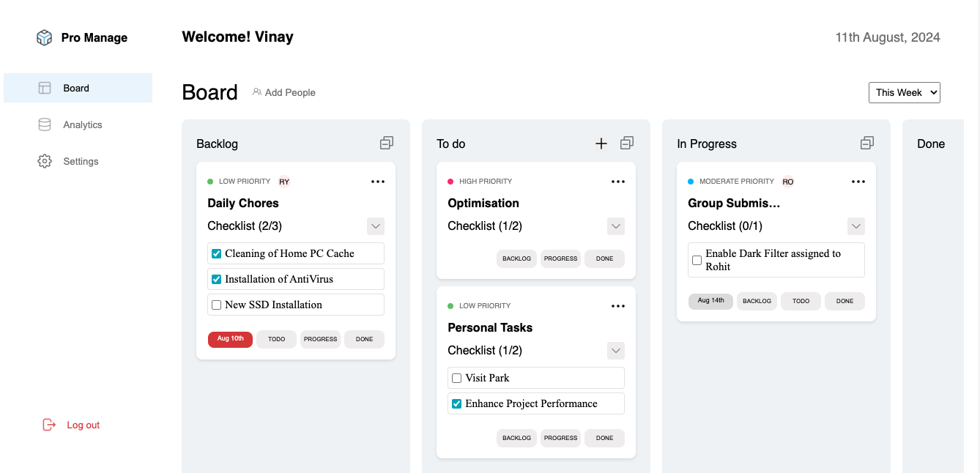Collapse all cards in To do column
The height and width of the screenshot is (473, 980).
click(x=627, y=144)
